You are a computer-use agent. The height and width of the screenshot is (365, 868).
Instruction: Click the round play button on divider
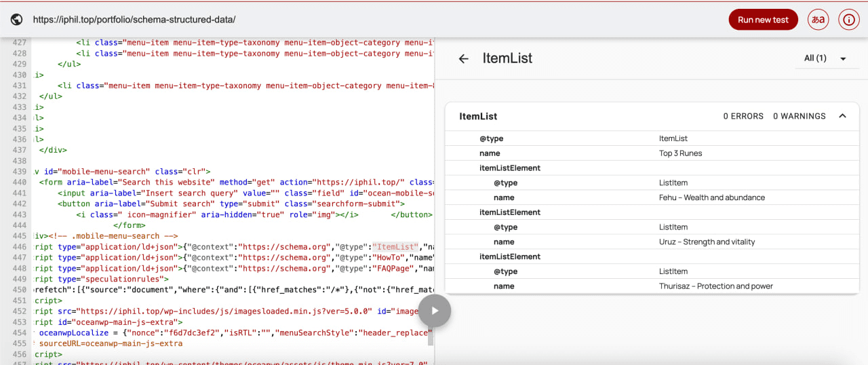pyautogui.click(x=434, y=311)
